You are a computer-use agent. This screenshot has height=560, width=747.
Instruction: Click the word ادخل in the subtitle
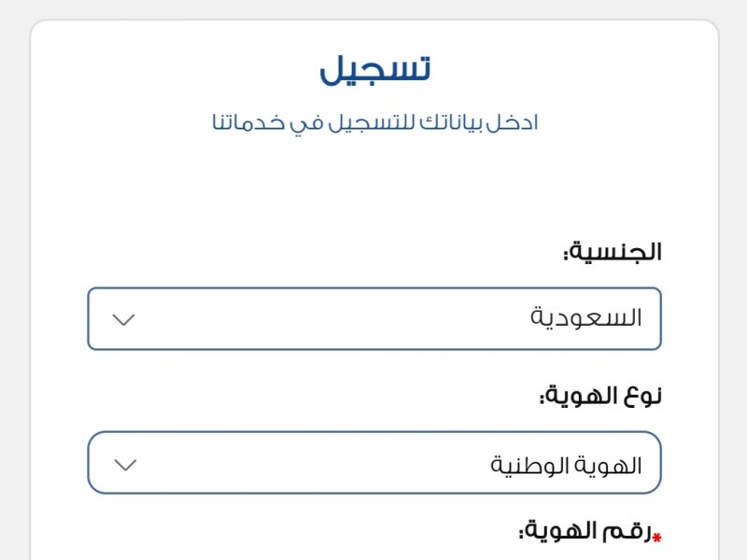pos(513,122)
